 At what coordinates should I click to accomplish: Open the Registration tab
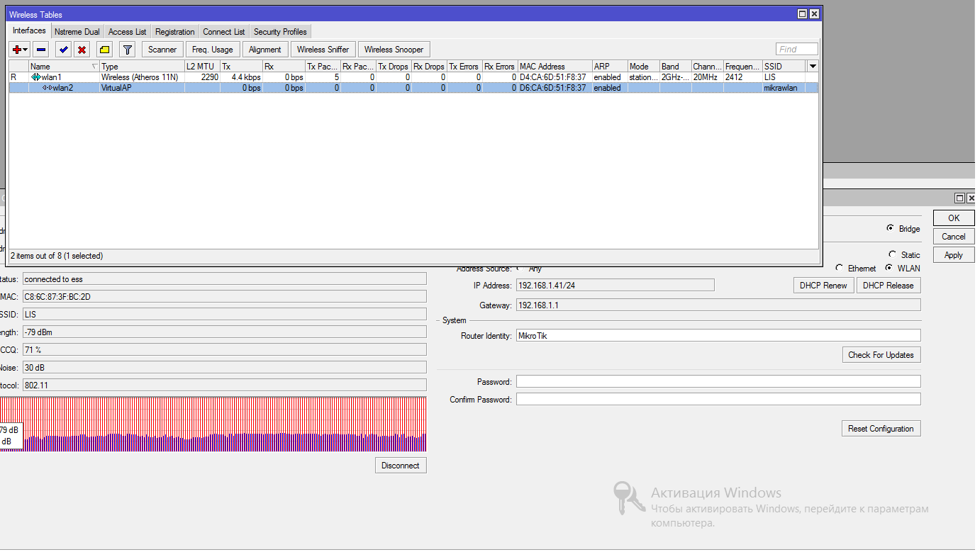[x=174, y=32]
